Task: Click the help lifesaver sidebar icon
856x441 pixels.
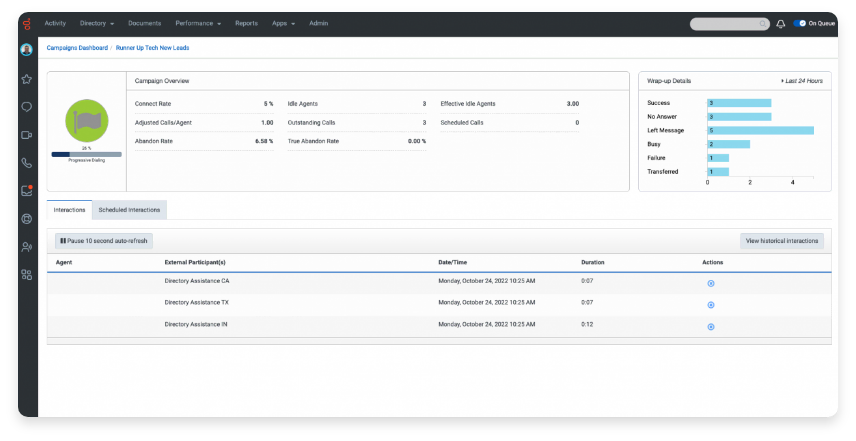Action: [26, 219]
